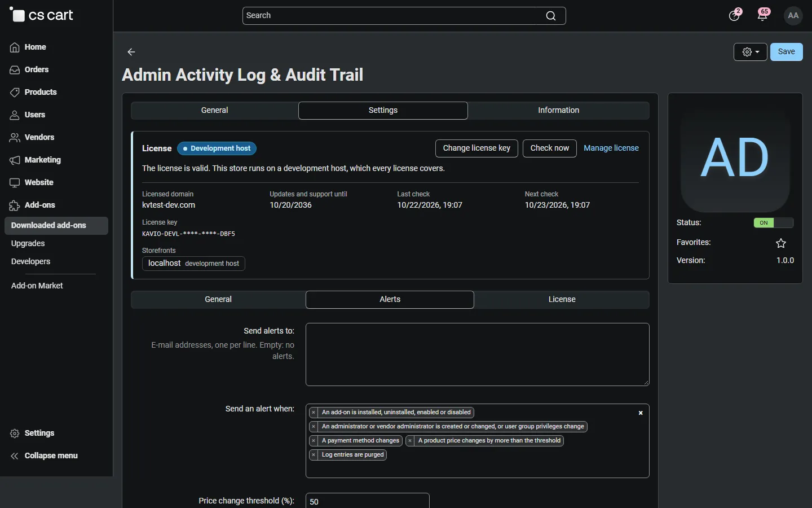The width and height of the screenshot is (812, 508).
Task: Clear all selected alert conditions
Action: click(641, 413)
